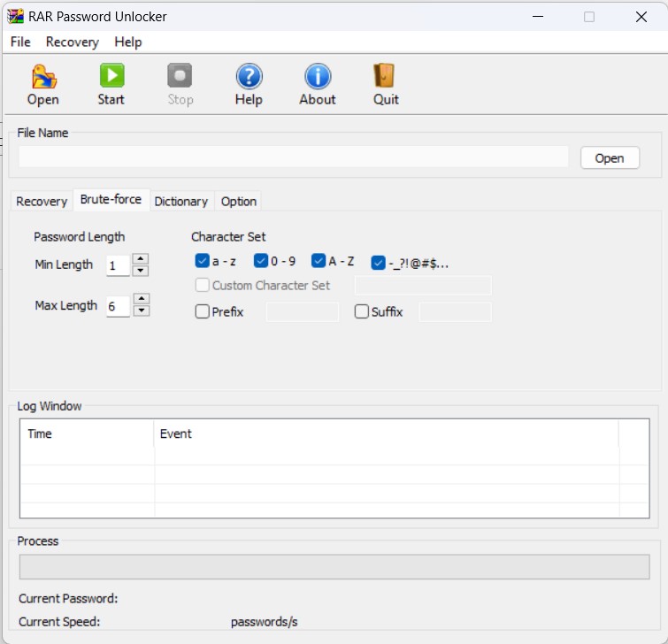The height and width of the screenshot is (644, 668).
Task: Decrease Min Length with the down arrow
Action: [x=140, y=271]
